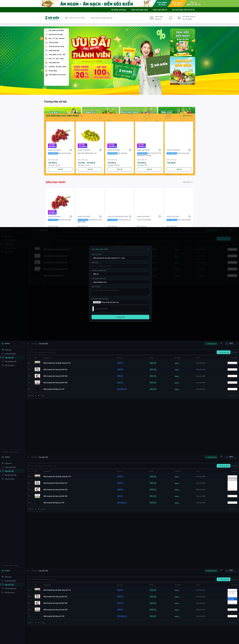Select Thủy hải sản tươi sống category
The height and width of the screenshot is (644, 239).
(x=56, y=47)
